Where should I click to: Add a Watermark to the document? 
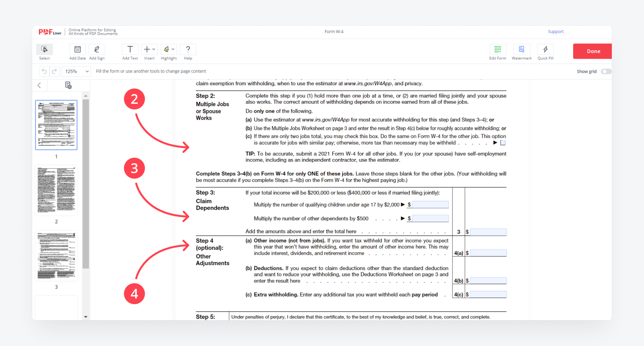pyautogui.click(x=522, y=49)
